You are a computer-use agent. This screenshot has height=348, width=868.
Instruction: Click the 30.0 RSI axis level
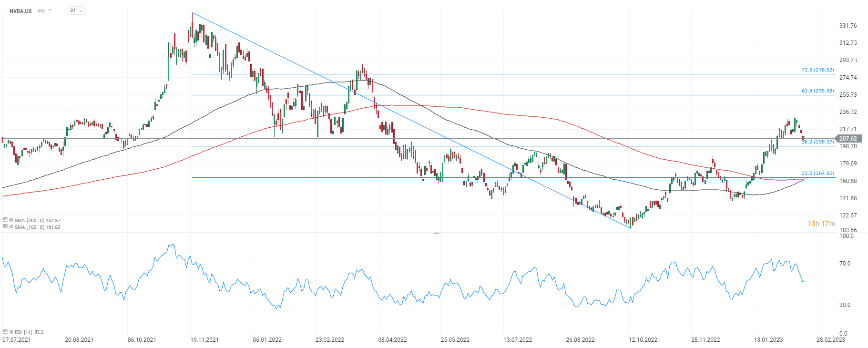(845, 305)
